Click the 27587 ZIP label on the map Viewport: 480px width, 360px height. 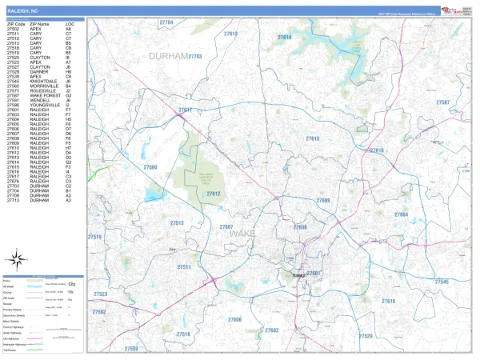click(x=443, y=102)
